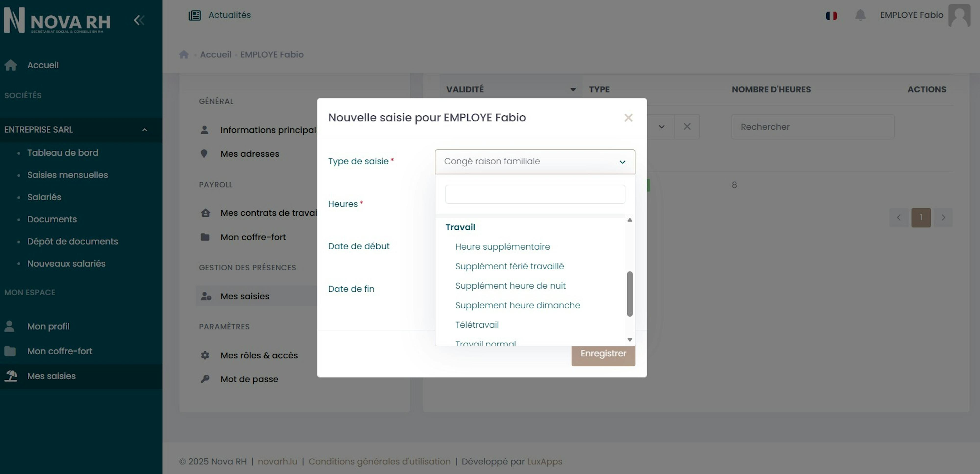The width and height of the screenshot is (980, 474).
Task: Click the user avatar picture
Action: click(959, 15)
